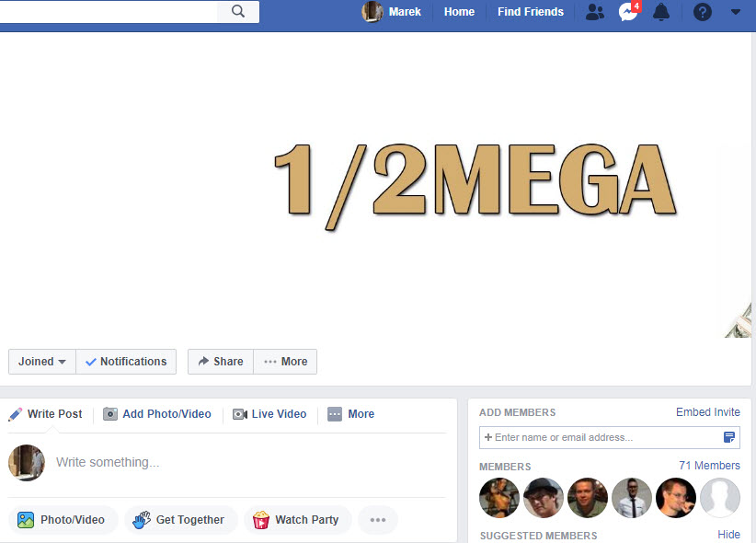Open fourth member in white shirt and tie

point(632,498)
